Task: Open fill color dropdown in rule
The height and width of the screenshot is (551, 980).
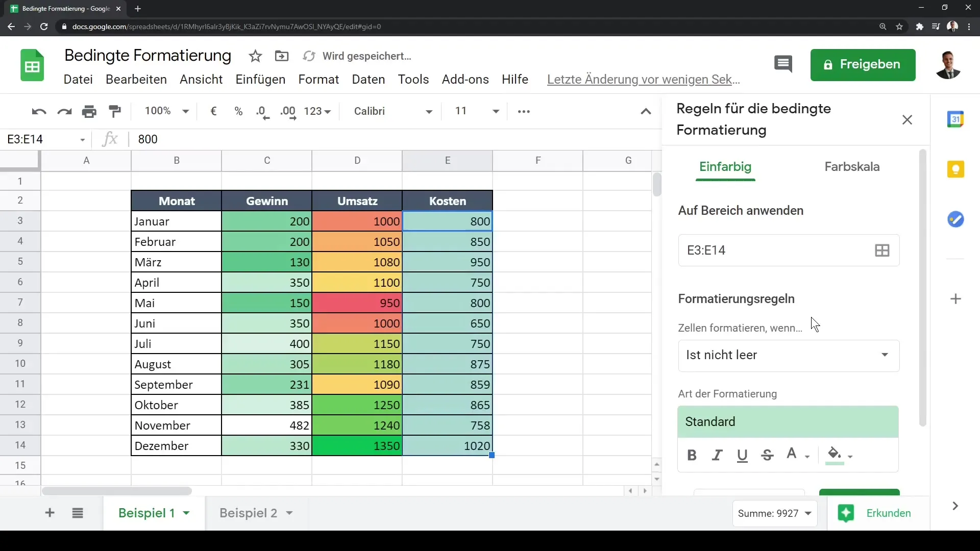Action: coord(840,455)
